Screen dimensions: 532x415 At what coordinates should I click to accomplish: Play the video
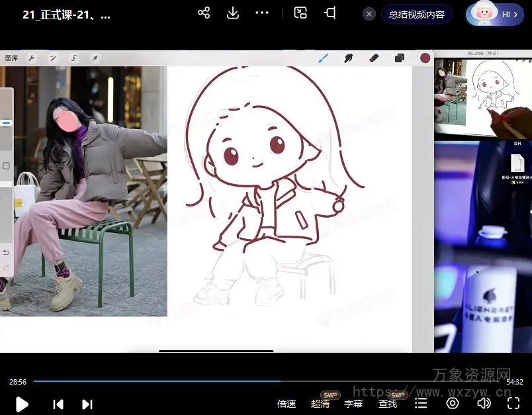[22, 404]
